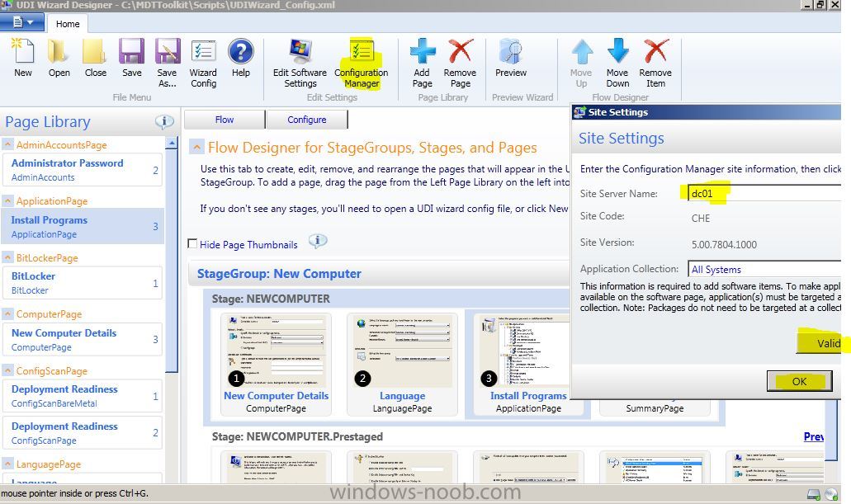Click the Close file icon
The height and width of the screenshot is (504, 851).
[x=95, y=58]
